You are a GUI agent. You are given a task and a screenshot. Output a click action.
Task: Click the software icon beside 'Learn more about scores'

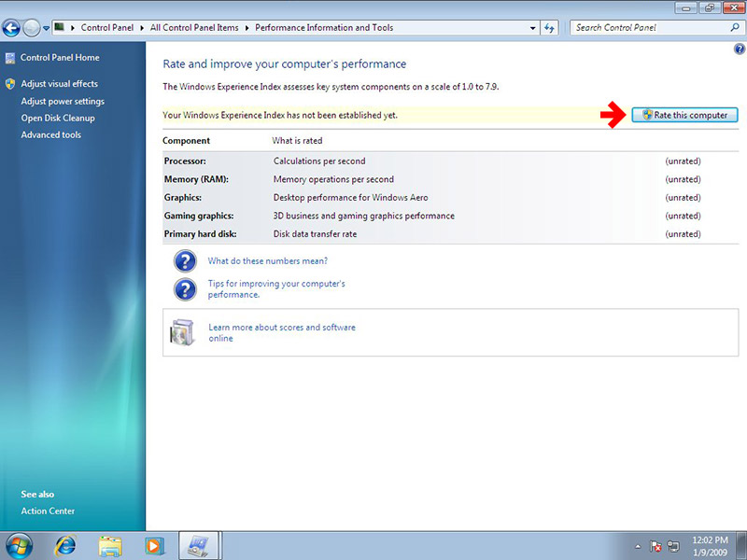[182, 332]
